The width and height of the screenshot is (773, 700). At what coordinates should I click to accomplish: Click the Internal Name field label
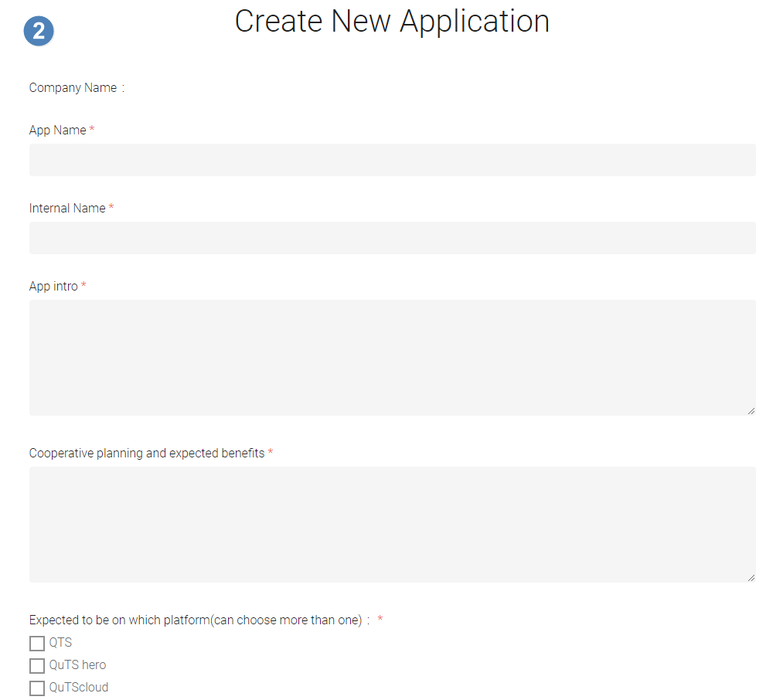[67, 209]
